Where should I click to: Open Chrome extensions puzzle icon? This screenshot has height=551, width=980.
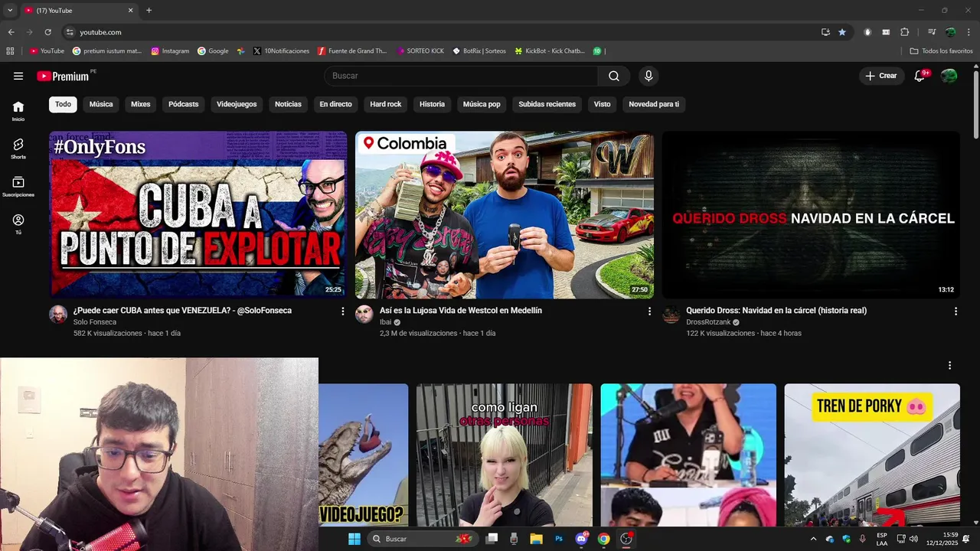pos(904,32)
